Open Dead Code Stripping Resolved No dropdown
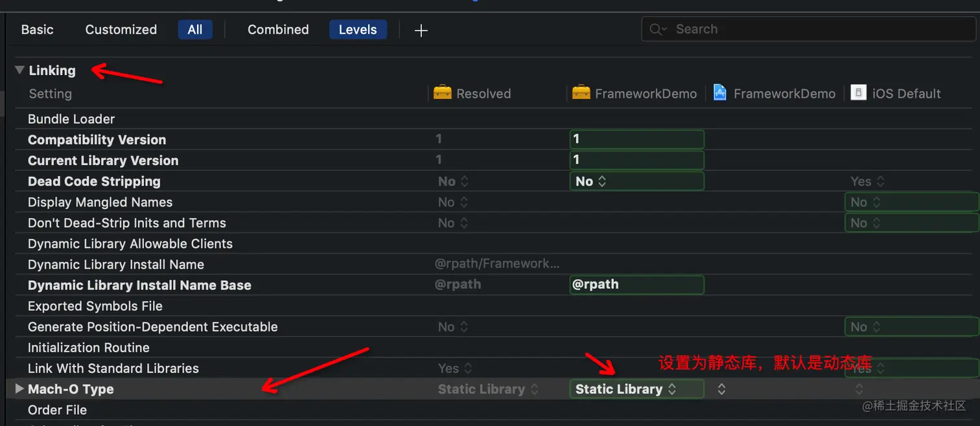This screenshot has width=980, height=426. coord(453,181)
